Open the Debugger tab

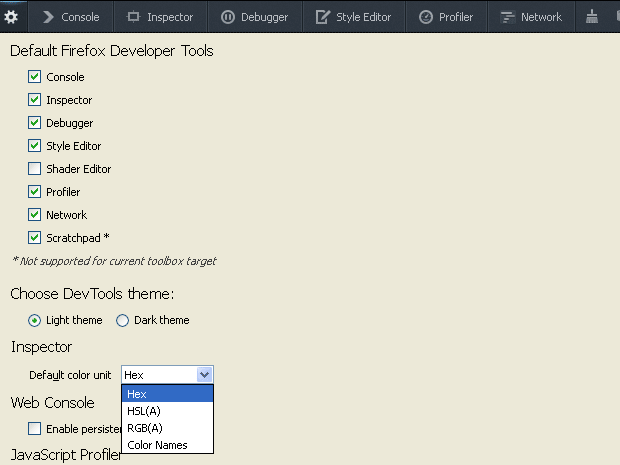[x=255, y=17]
